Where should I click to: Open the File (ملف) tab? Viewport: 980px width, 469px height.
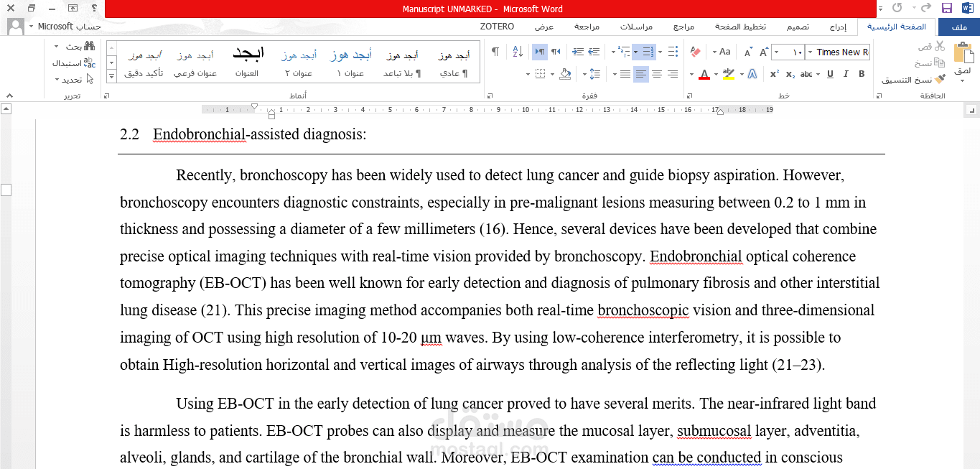pos(959,27)
